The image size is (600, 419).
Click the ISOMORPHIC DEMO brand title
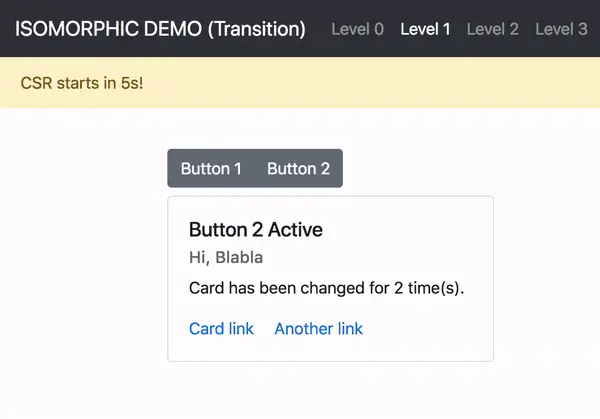click(x=160, y=29)
